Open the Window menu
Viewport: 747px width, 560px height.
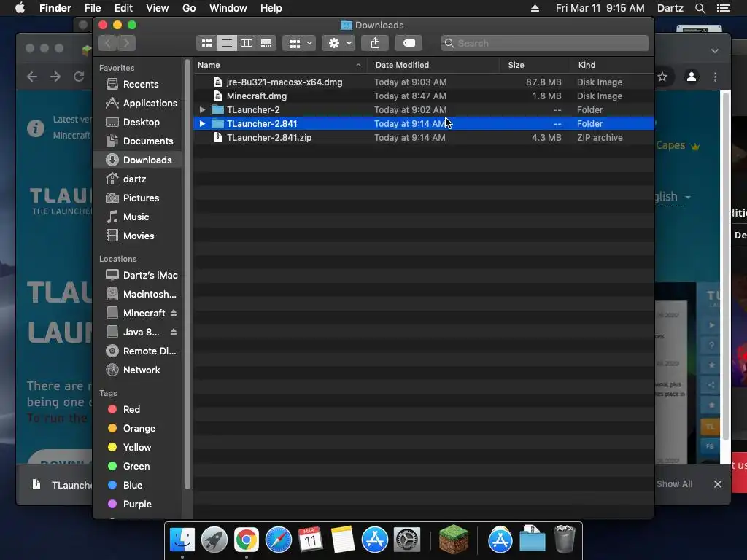(228, 8)
